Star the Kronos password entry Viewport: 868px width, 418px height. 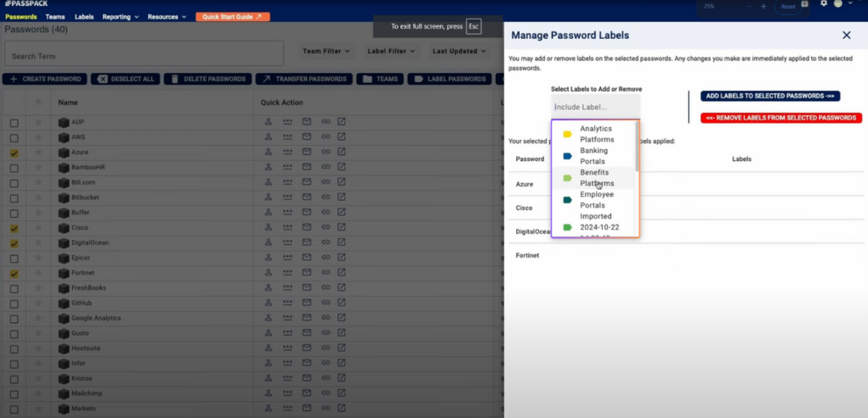[x=38, y=378]
